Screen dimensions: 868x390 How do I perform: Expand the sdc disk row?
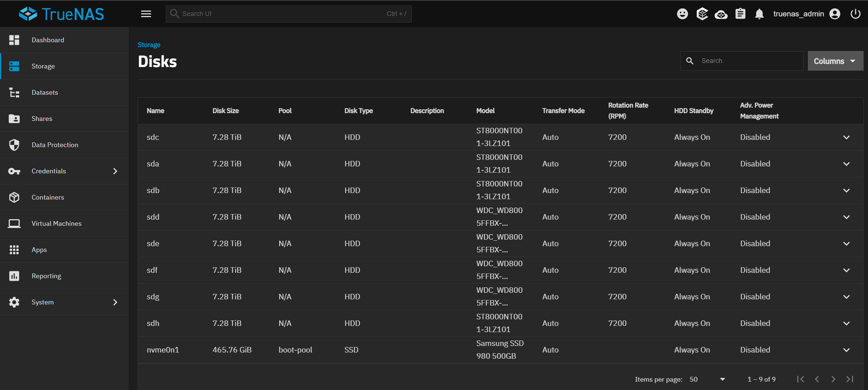tap(846, 137)
